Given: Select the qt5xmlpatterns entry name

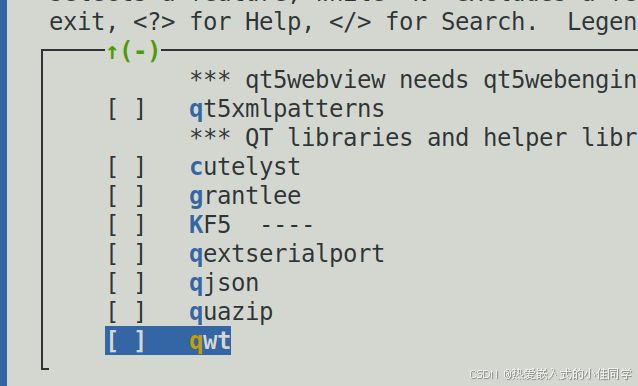Looking at the screenshot, I should [x=287, y=110].
